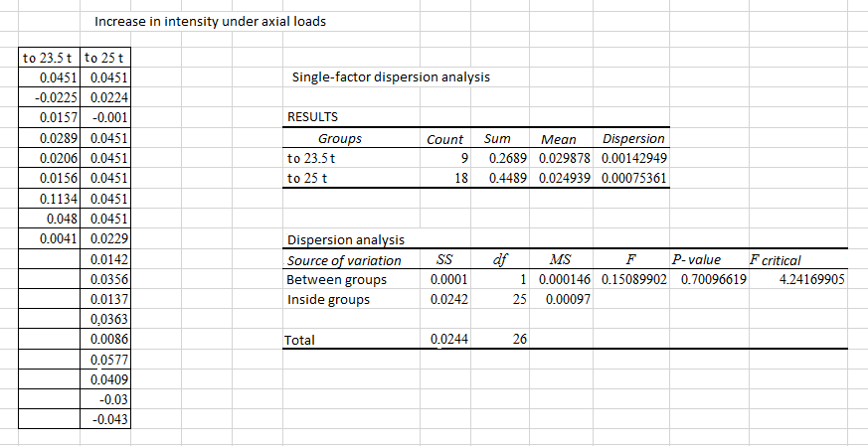Click the 'Between groups' row label

coord(336,279)
